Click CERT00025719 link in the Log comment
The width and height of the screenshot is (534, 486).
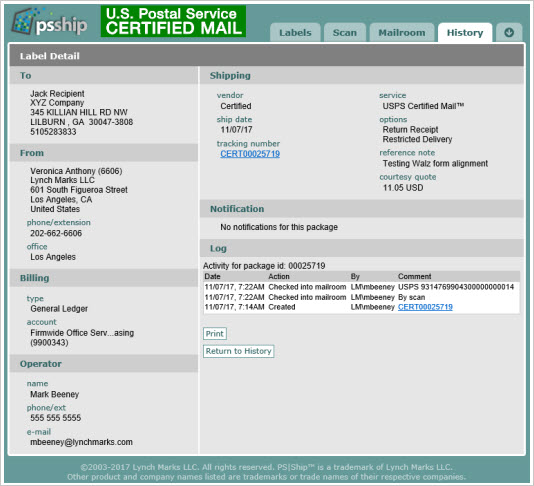click(x=425, y=307)
